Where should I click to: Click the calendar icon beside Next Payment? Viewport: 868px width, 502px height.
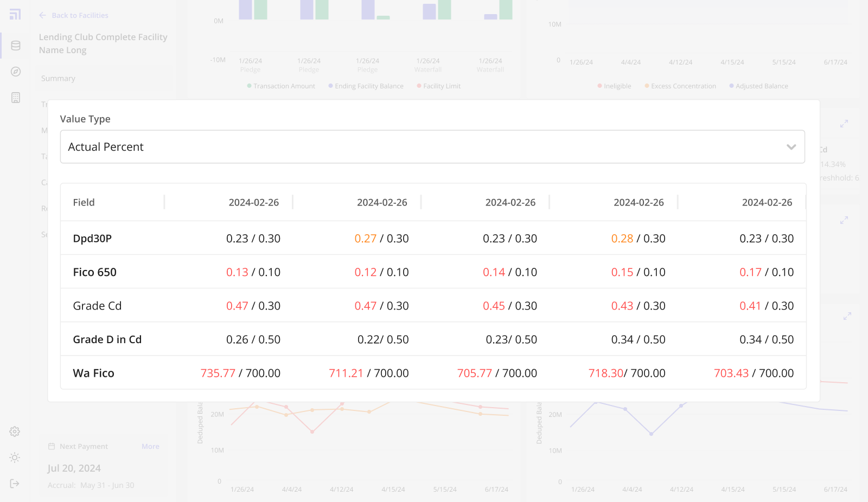pos(52,446)
